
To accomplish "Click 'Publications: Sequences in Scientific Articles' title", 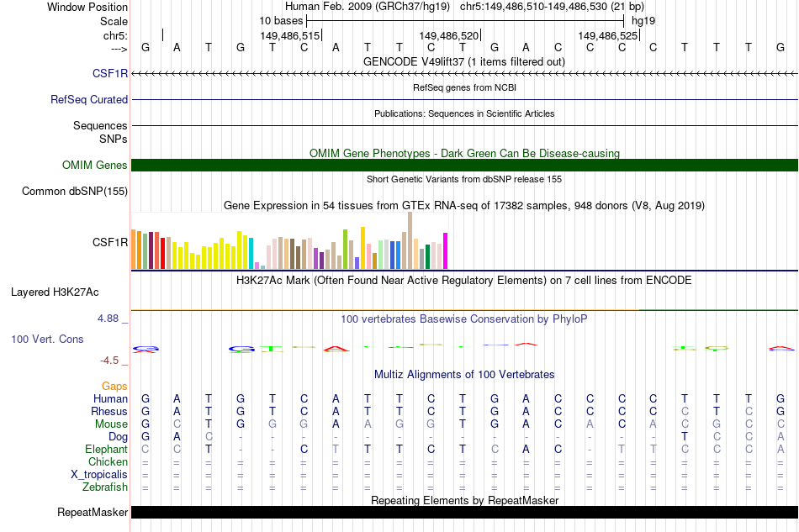I will coord(464,113).
